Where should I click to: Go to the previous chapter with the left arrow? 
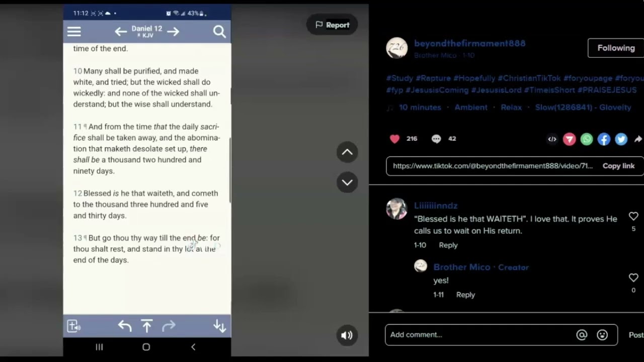120,32
